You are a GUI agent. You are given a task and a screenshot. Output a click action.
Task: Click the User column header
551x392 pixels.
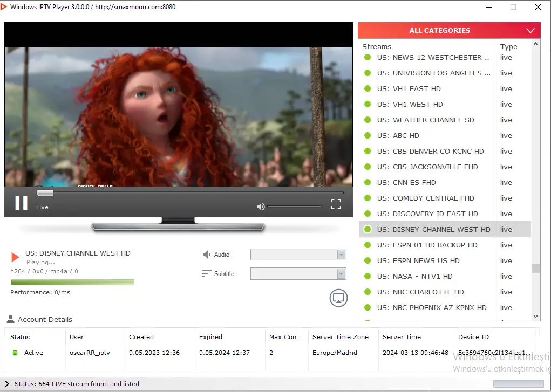coord(77,337)
